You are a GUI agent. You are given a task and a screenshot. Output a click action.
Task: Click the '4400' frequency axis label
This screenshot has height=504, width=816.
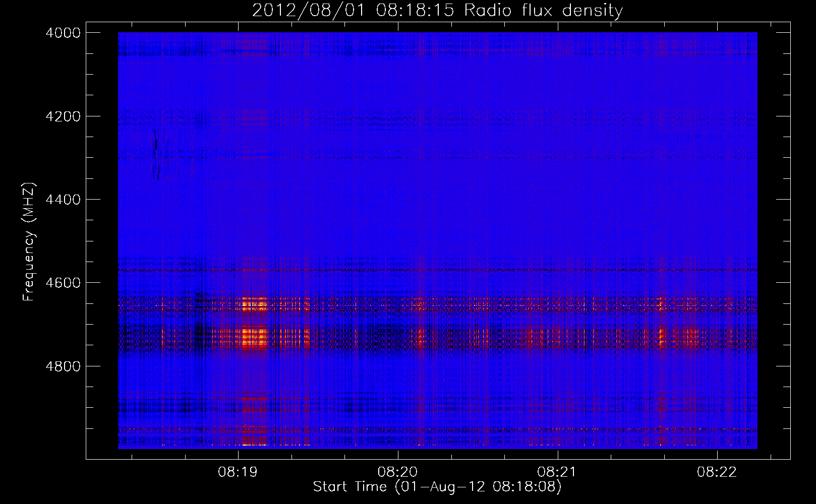click(x=63, y=200)
